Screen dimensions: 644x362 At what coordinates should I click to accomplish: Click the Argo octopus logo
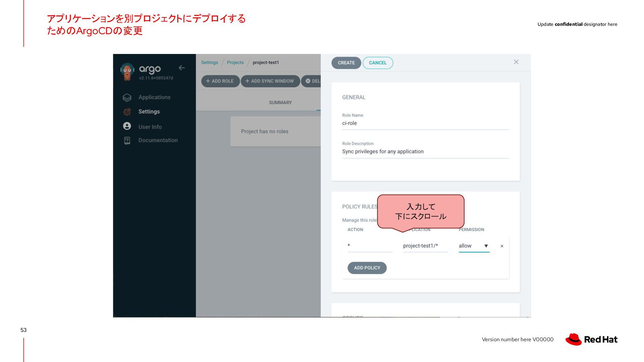tap(127, 71)
